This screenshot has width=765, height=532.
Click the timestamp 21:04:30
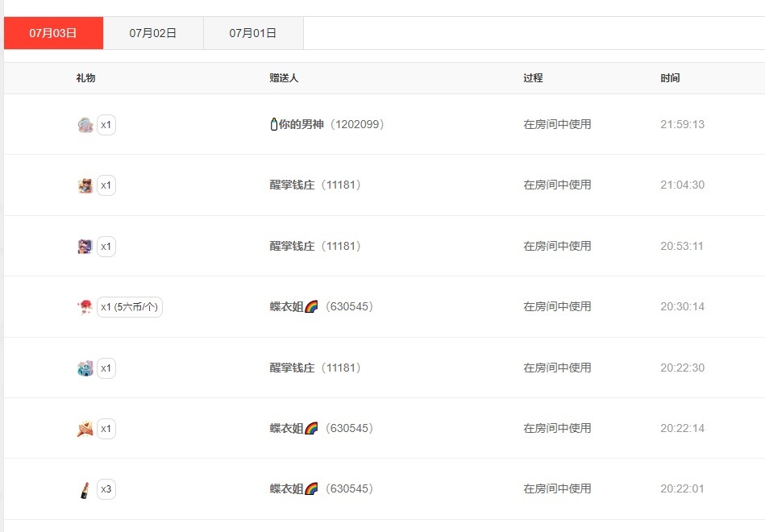(x=683, y=185)
